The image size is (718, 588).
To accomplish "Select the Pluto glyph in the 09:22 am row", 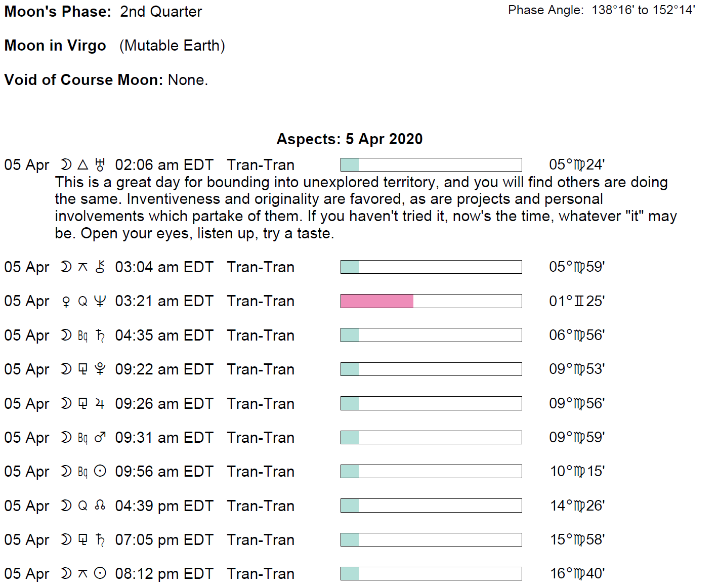I will point(100,369).
